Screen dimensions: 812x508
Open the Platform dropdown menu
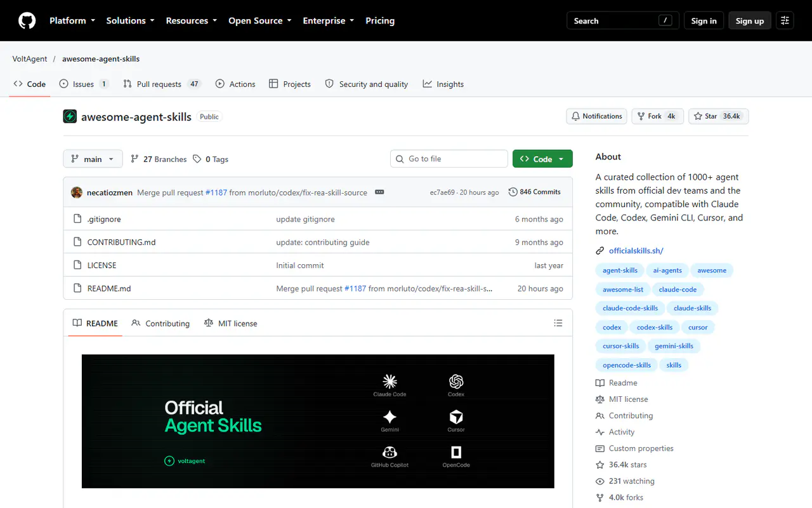click(x=72, y=20)
